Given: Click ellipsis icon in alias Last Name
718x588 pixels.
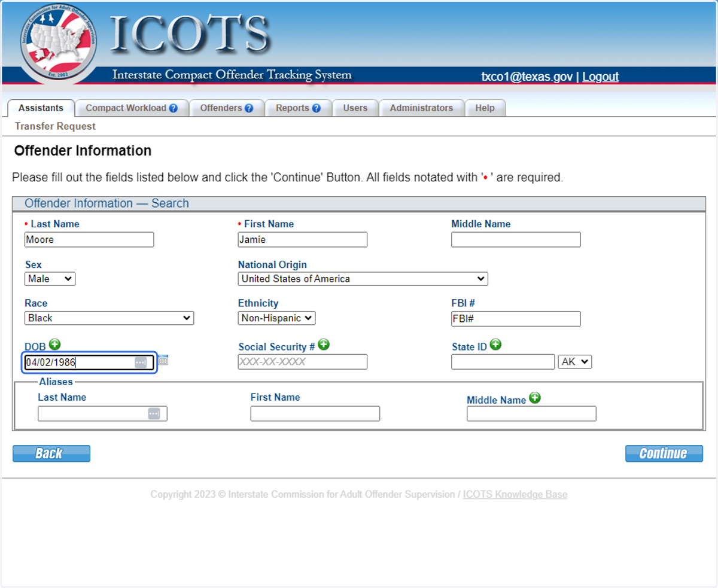Looking at the screenshot, I should [x=154, y=414].
